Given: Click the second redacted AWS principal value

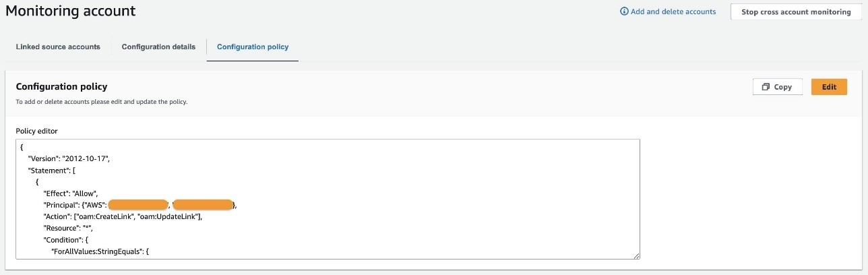Looking at the screenshot, I should pos(203,205).
